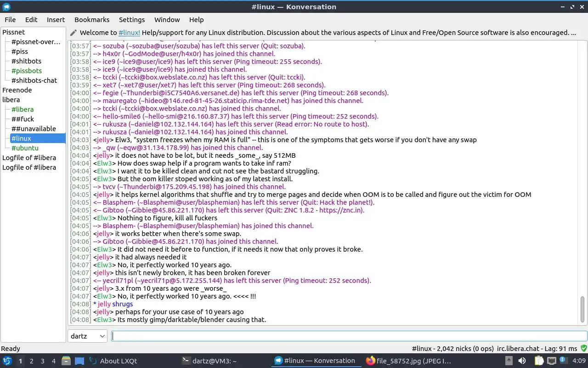Image resolution: width=588 pixels, height=368 pixels.
Task: Click the green SSL shield icon in status bar
Action: click(x=584, y=349)
